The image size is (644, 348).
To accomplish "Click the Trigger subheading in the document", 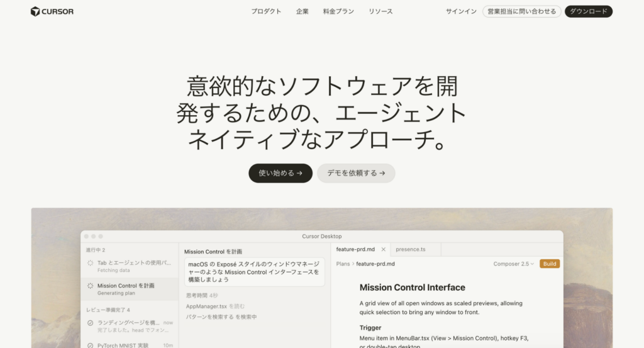I will [370, 327].
